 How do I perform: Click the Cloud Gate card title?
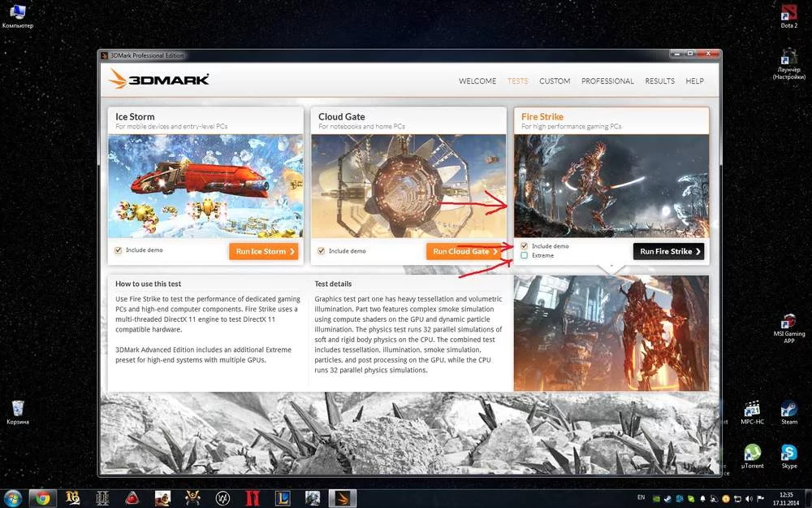[x=341, y=116]
